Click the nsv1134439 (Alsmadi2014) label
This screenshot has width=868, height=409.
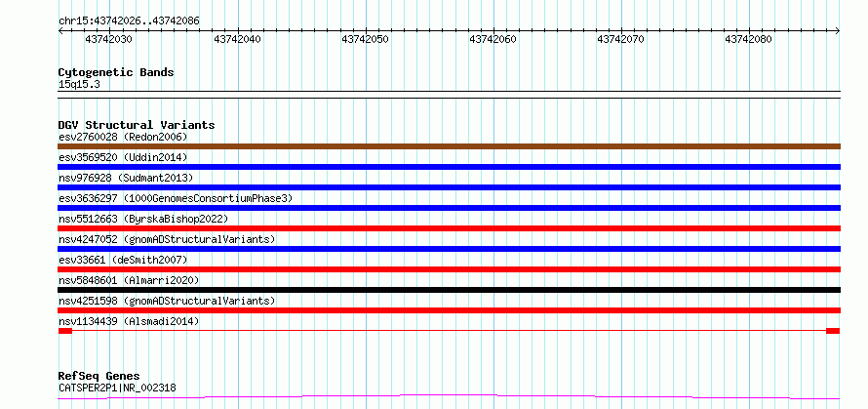(x=129, y=321)
